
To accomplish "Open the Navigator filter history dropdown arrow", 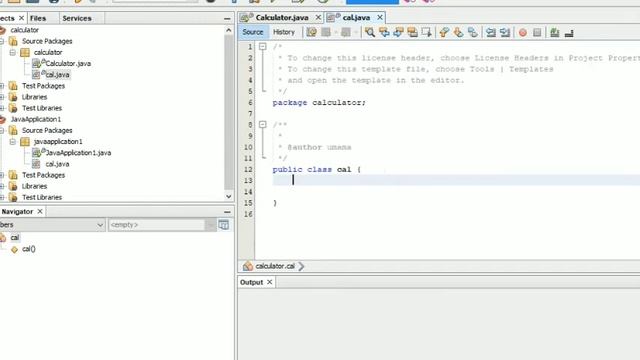I will [x=210, y=225].
